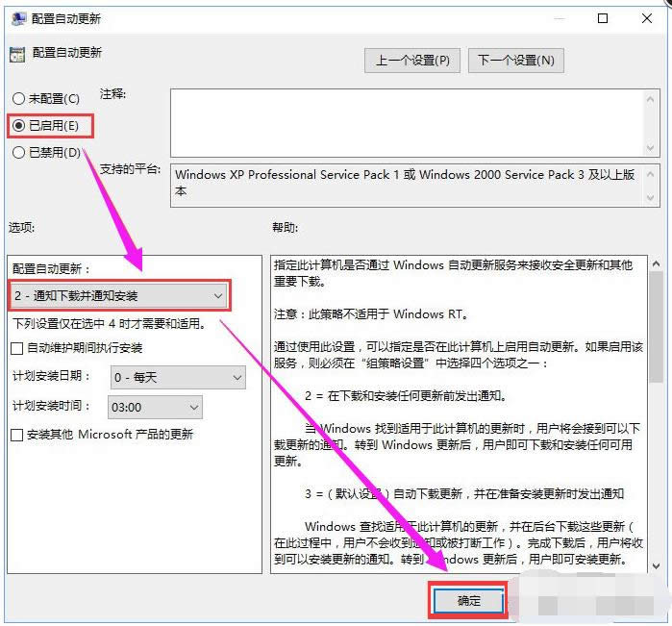Click the down arrow of the 帮助 scrollbar
The height and width of the screenshot is (626, 672).
pyautogui.click(x=655, y=565)
